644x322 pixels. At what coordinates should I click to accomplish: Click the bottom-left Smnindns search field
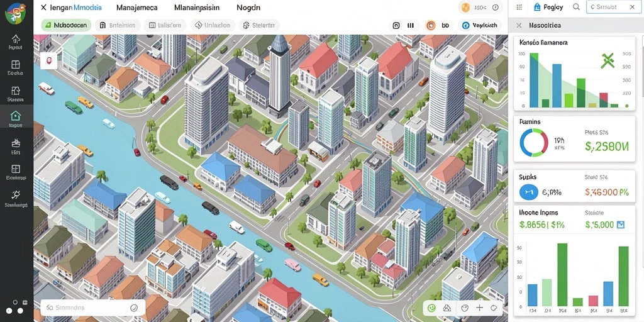coord(93,308)
